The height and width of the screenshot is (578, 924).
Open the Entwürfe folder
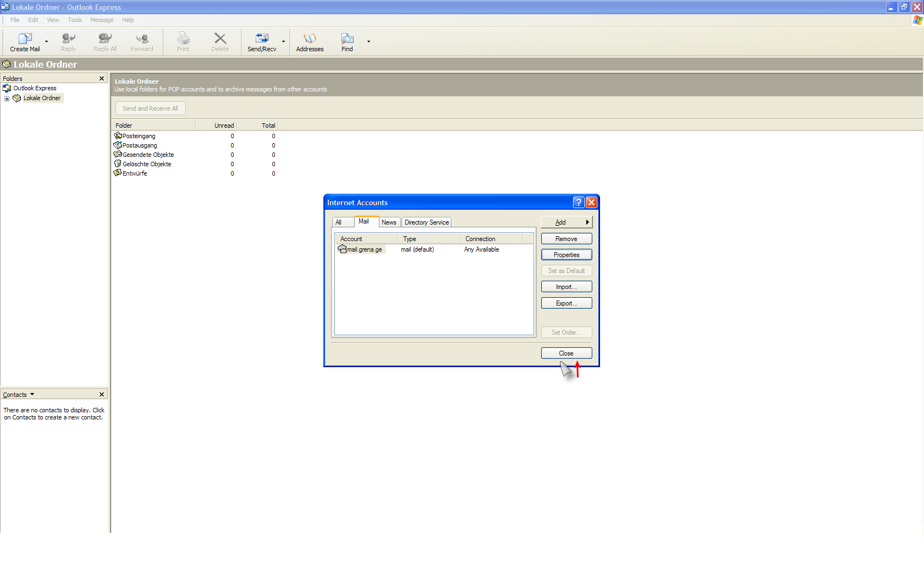[134, 173]
